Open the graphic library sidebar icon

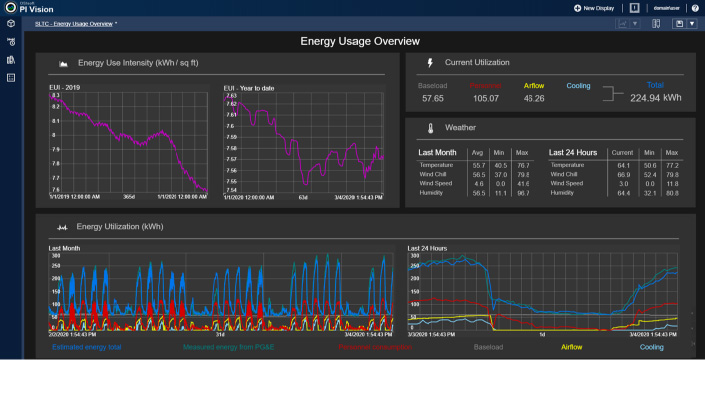[11, 60]
